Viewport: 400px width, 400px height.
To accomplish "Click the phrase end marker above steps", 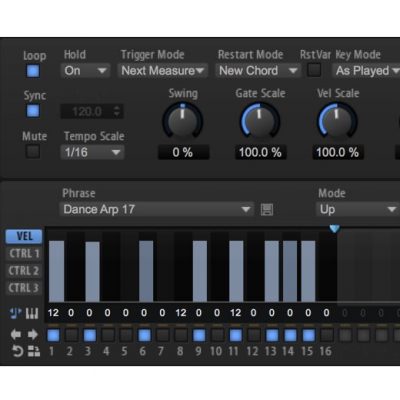I will click(x=334, y=229).
